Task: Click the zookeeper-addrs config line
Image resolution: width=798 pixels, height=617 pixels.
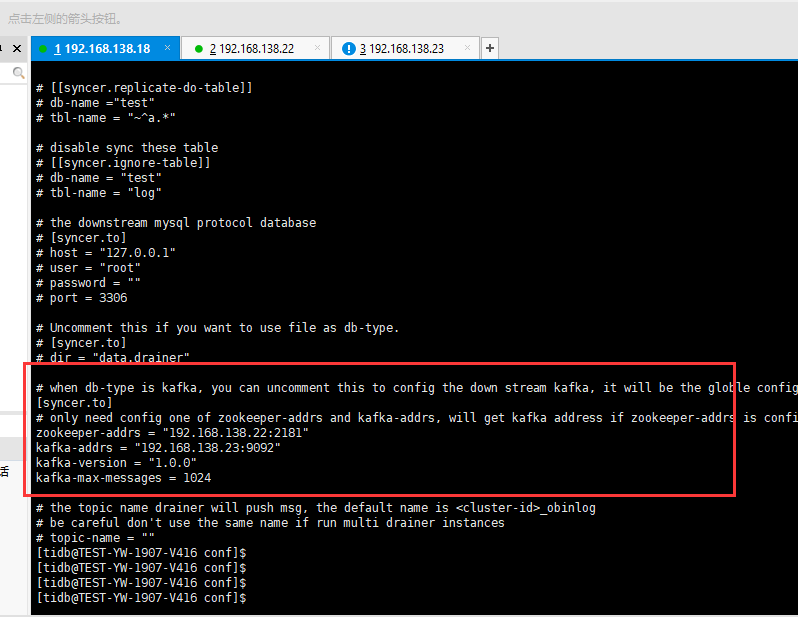Action: (x=172, y=433)
